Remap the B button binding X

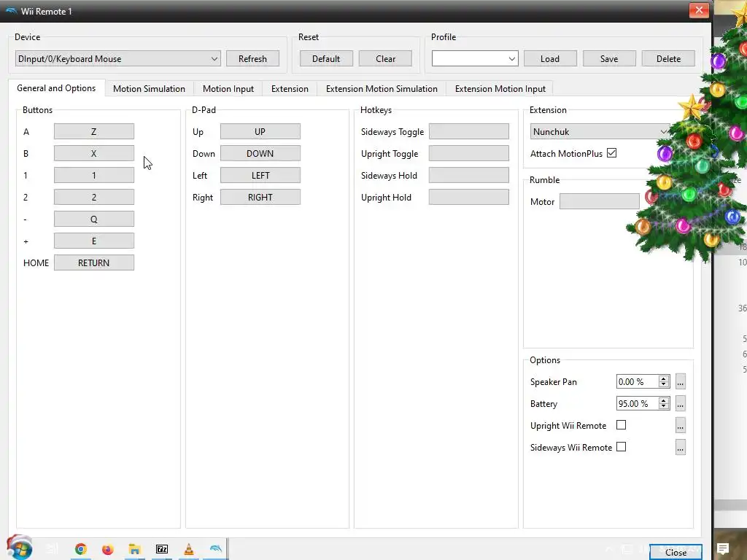[x=94, y=153]
